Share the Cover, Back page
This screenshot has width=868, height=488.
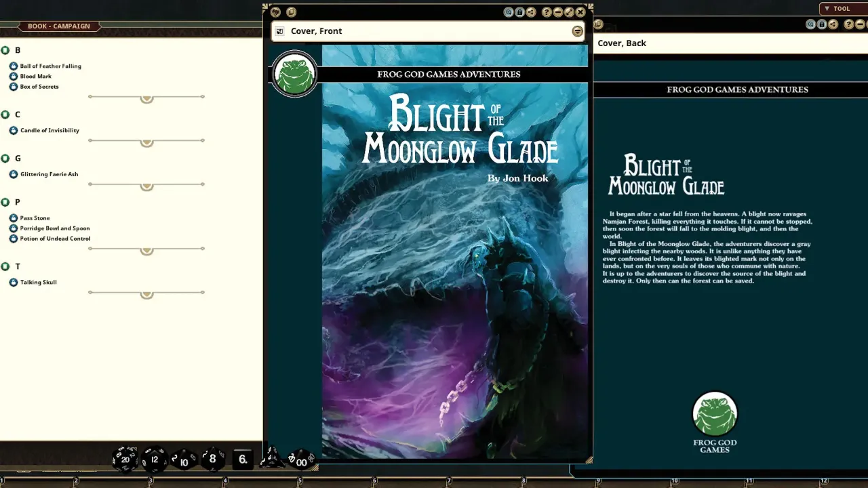pos(833,24)
